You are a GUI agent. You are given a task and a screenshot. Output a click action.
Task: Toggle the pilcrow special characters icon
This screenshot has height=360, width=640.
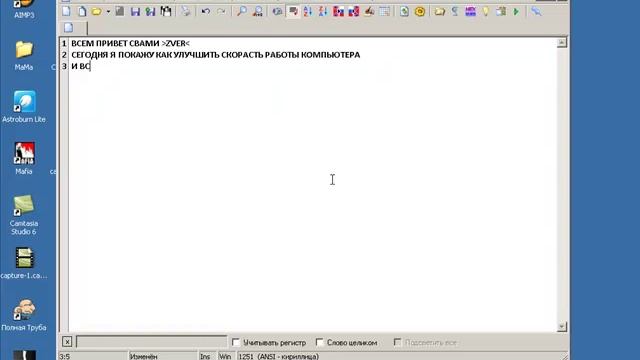(x=455, y=11)
